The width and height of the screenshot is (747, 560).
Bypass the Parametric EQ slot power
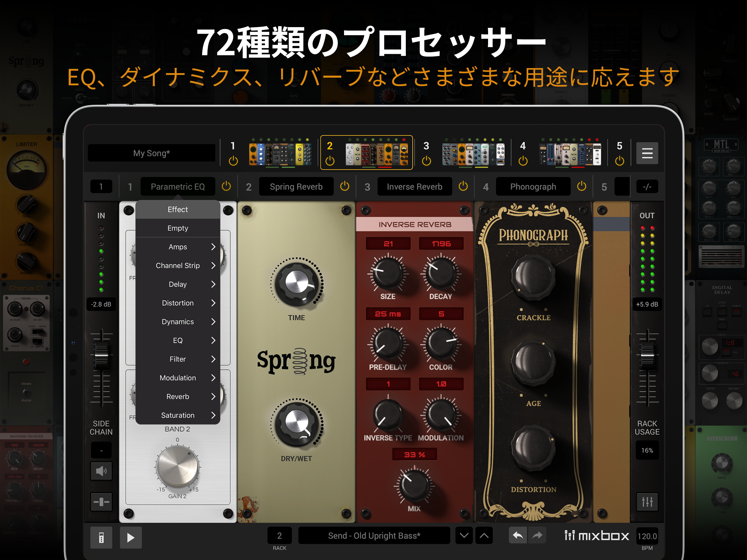pos(226,186)
